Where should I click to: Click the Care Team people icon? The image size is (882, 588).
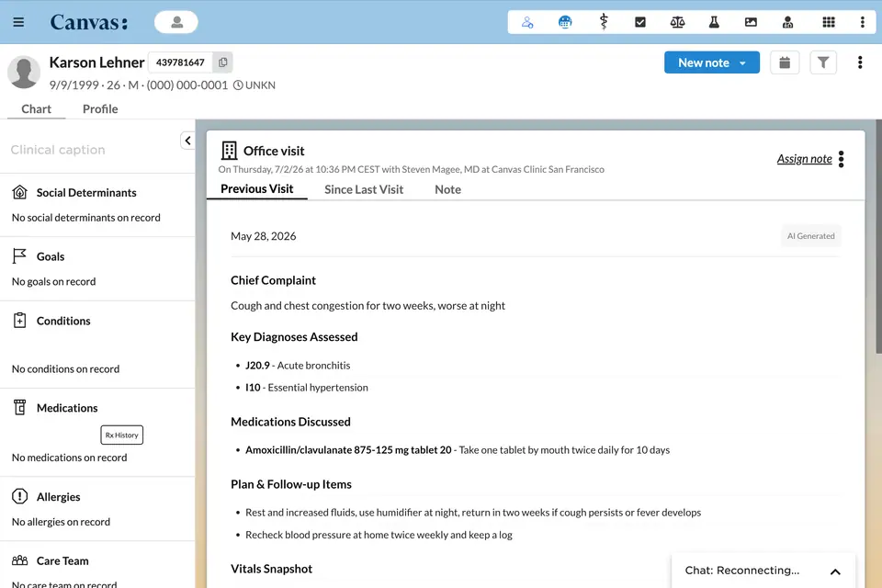[19, 560]
